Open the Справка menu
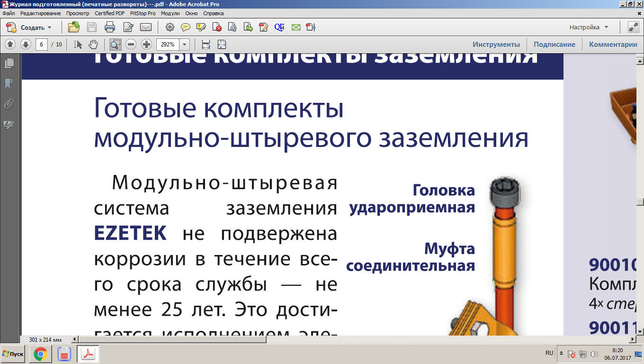Image resolution: width=644 pixels, height=364 pixels. 213,13
